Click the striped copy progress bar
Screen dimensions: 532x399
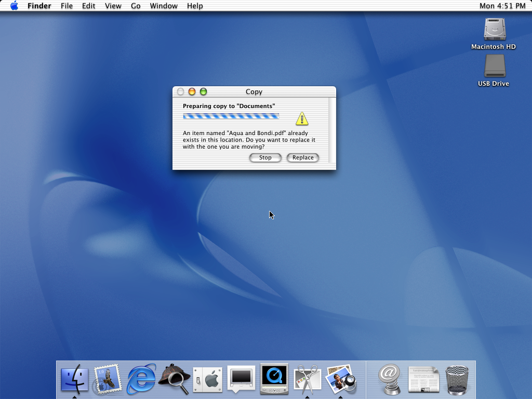point(231,116)
